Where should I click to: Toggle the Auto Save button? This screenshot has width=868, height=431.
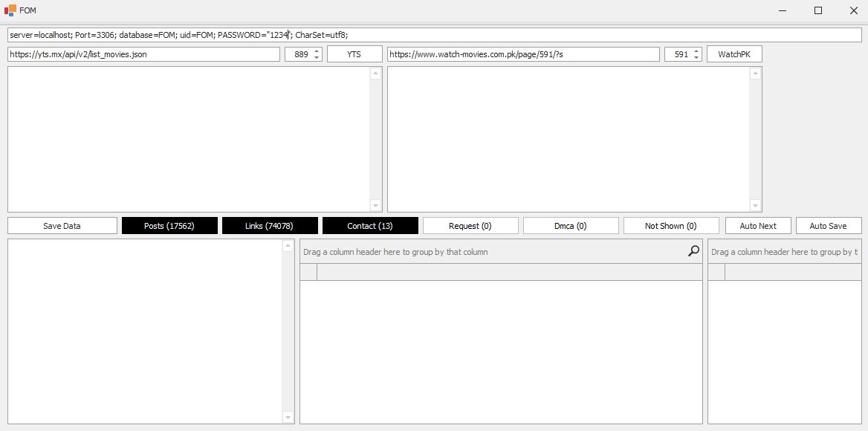(829, 226)
